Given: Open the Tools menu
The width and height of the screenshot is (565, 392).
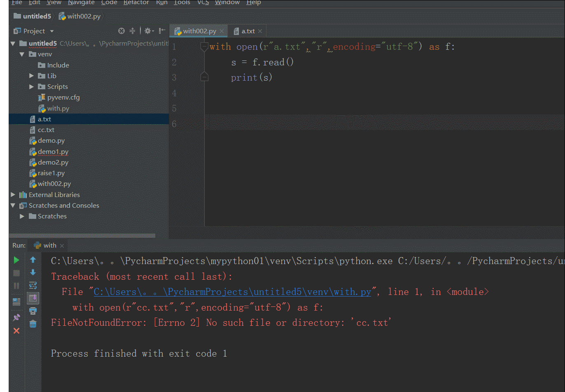Looking at the screenshot, I should click(182, 2).
